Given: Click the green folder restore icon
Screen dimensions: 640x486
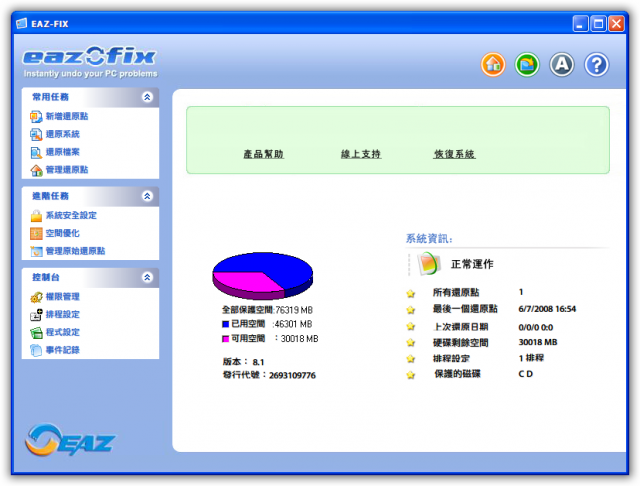Looking at the screenshot, I should 527,64.
